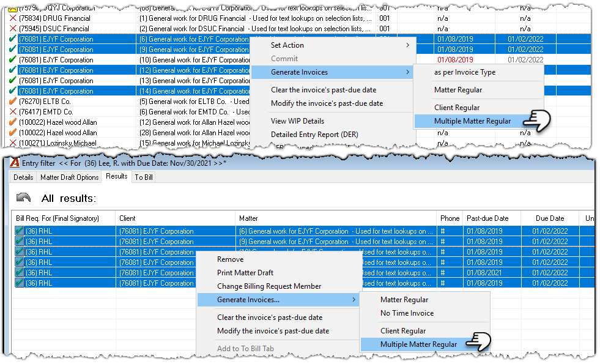Select Print Matter Draft
Image resolution: width=600 pixels, height=364 pixels.
(x=245, y=272)
